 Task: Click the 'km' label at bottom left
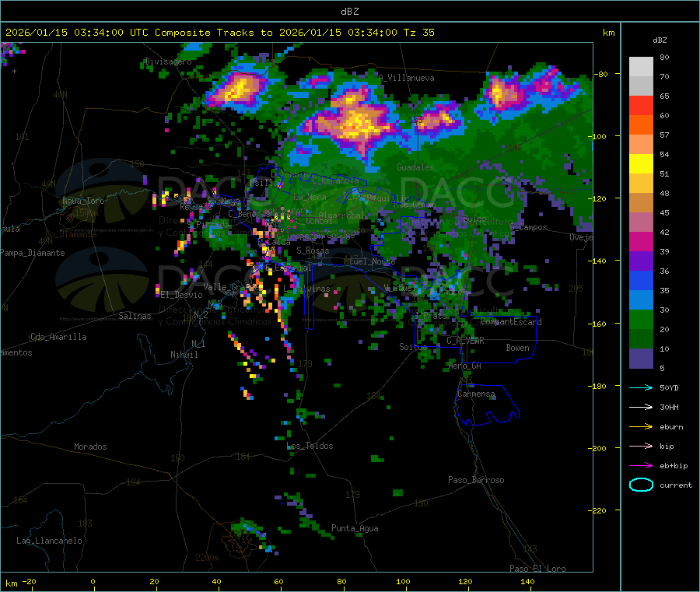coord(11,583)
